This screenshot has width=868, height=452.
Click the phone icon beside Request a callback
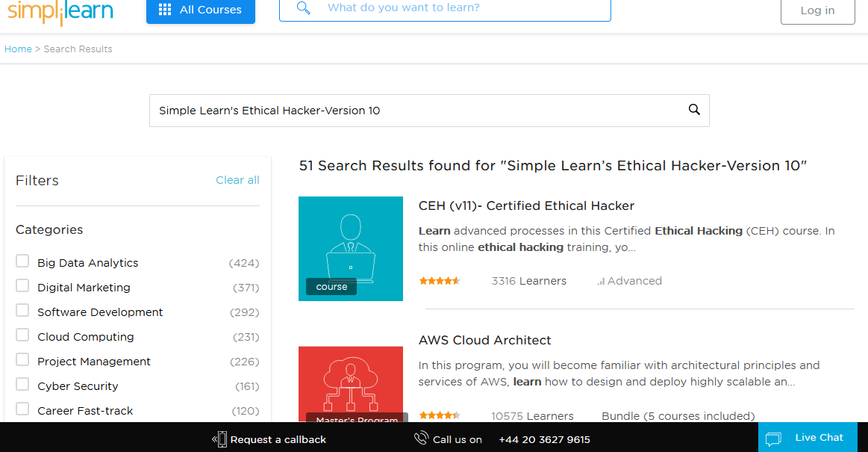219,439
